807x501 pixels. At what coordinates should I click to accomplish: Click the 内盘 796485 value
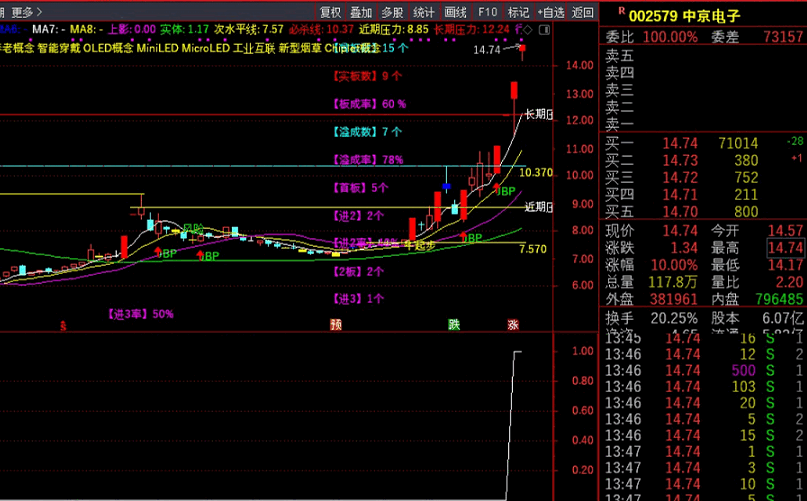coord(779,299)
